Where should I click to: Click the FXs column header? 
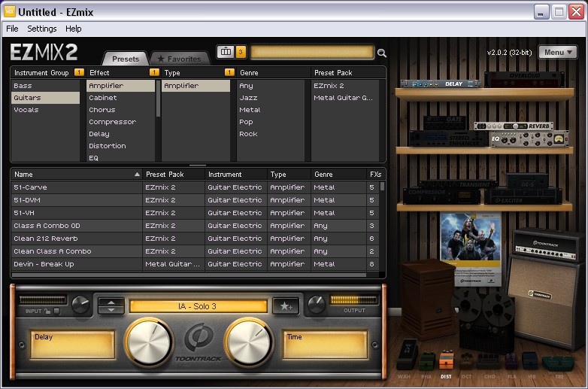(375, 174)
